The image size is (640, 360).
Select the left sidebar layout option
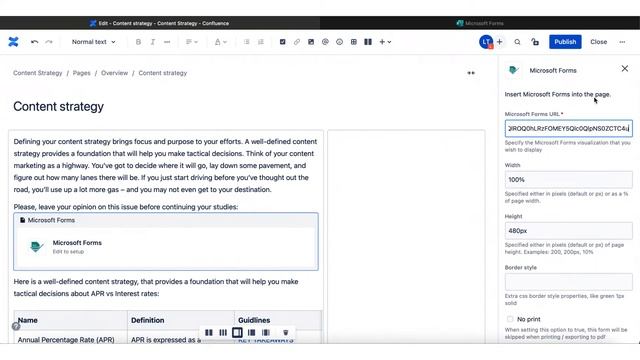251,333
